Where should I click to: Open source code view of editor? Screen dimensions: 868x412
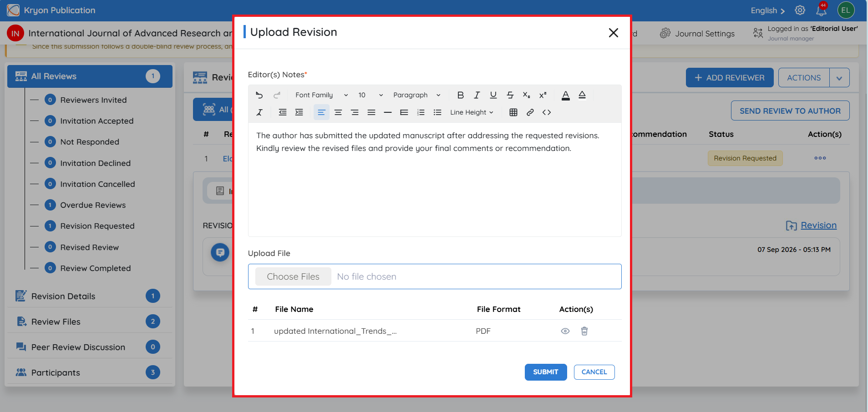pyautogui.click(x=547, y=112)
